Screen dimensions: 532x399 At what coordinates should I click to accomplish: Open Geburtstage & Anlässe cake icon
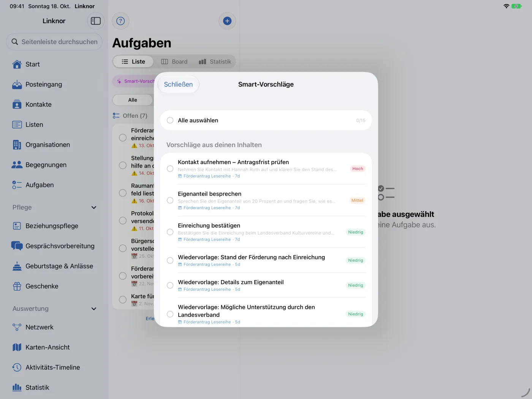coord(17,266)
